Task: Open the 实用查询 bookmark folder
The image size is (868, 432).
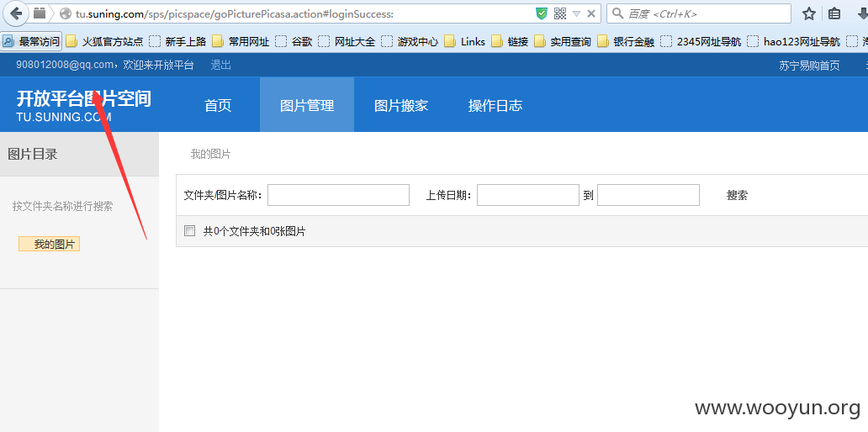Action: point(563,41)
